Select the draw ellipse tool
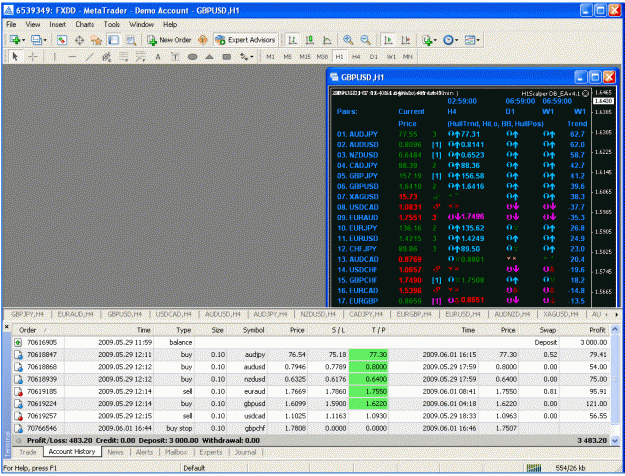 click(x=192, y=57)
